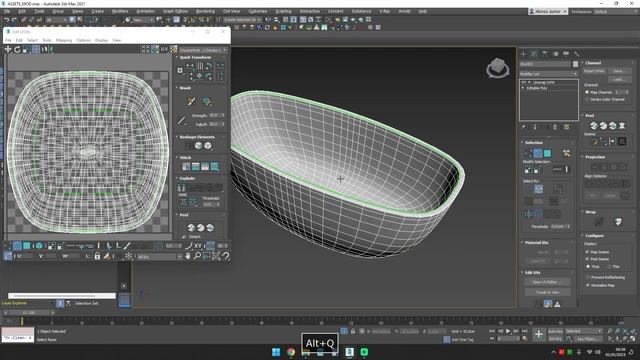Open the Hierarchy tab in command panel

click(544, 54)
